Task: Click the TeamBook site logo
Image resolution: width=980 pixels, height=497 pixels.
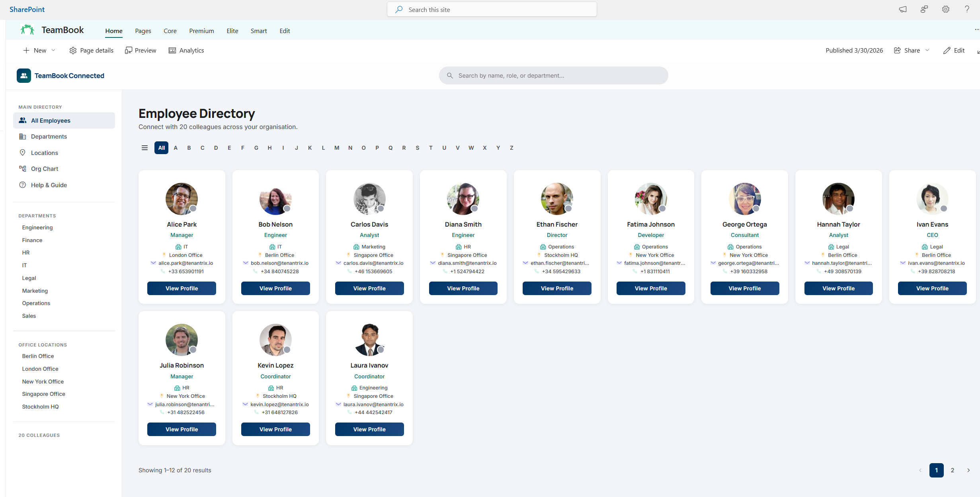Action: click(x=27, y=30)
